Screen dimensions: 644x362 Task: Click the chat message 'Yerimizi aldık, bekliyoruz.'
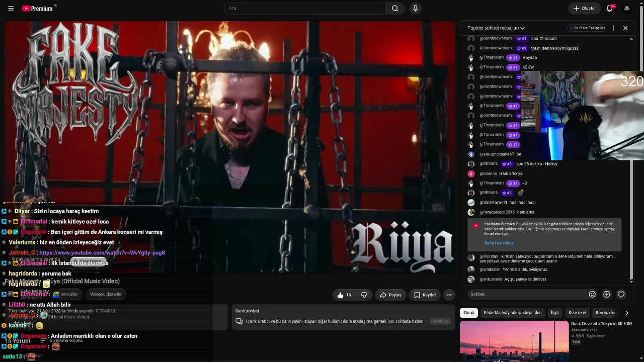525,269
